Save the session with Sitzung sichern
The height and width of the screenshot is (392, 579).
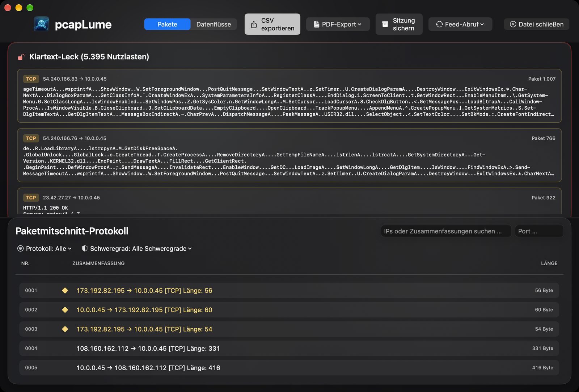click(399, 24)
